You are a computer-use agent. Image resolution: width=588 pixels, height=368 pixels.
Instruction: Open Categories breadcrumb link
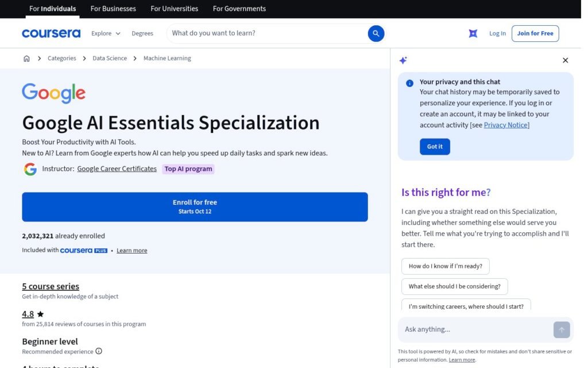62,58
